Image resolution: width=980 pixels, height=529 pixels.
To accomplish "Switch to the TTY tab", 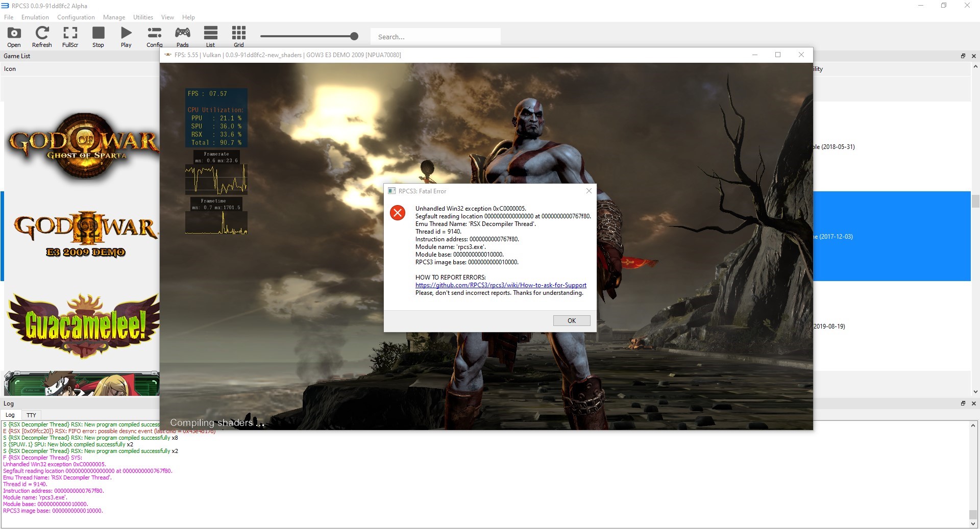I will pos(31,415).
